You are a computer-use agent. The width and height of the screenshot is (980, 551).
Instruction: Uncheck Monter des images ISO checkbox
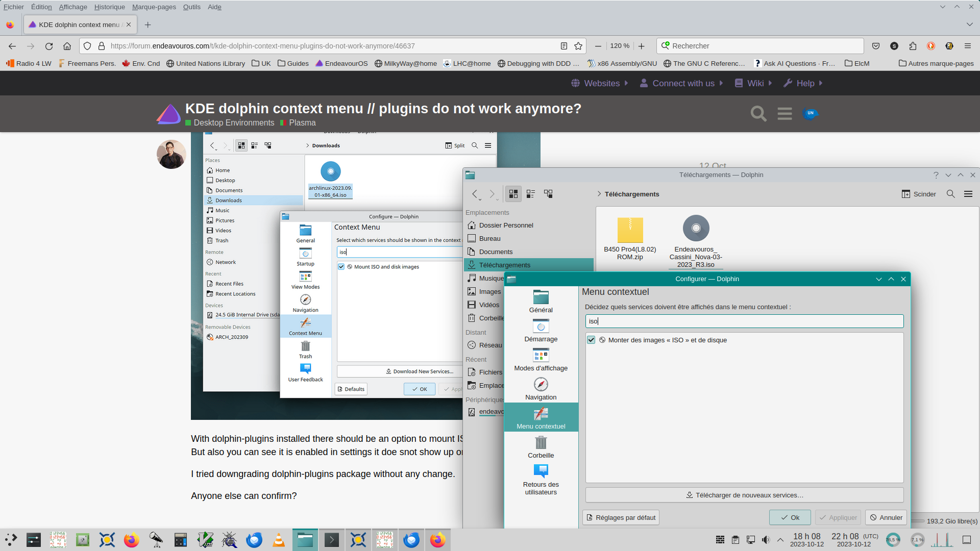coord(591,340)
